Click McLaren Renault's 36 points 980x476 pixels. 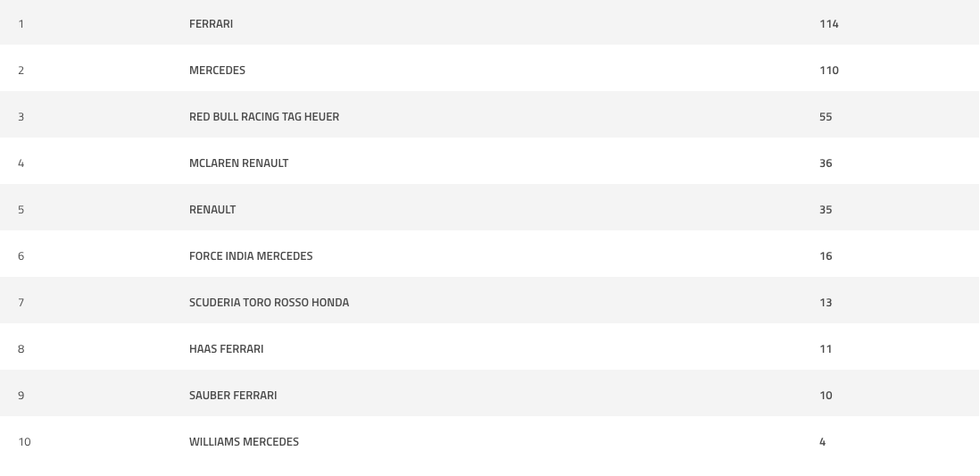[x=826, y=163]
